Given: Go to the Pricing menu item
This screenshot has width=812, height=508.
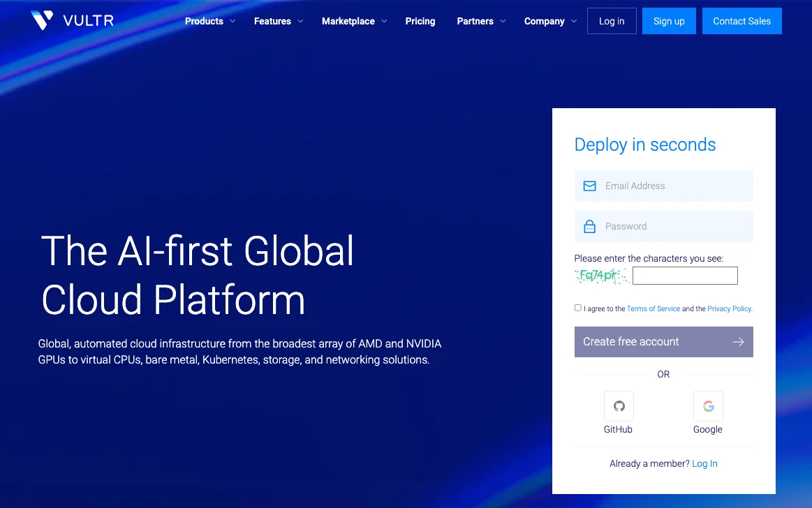Looking at the screenshot, I should point(420,21).
